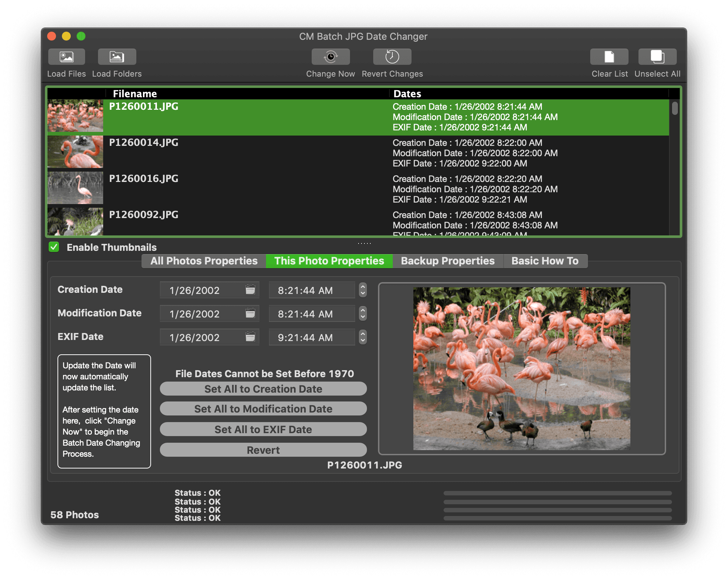Click the Load Files toolbar icon
The height and width of the screenshot is (579, 728).
pyautogui.click(x=66, y=57)
